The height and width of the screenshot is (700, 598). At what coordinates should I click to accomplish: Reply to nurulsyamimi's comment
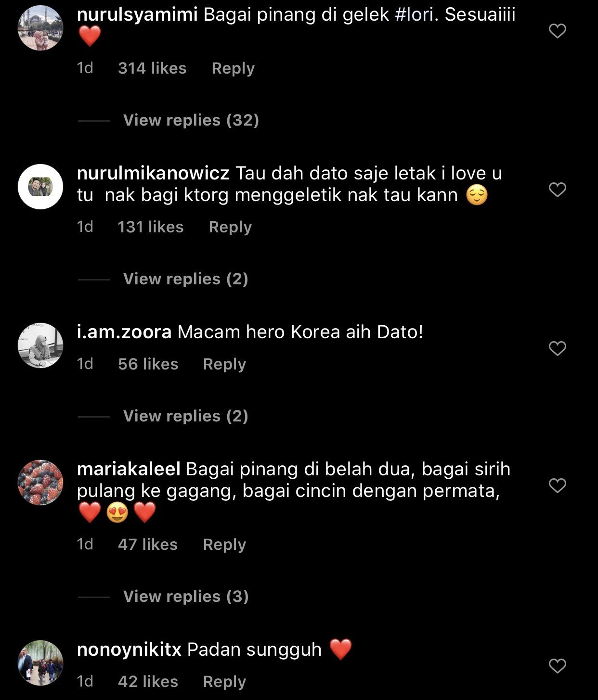click(233, 68)
